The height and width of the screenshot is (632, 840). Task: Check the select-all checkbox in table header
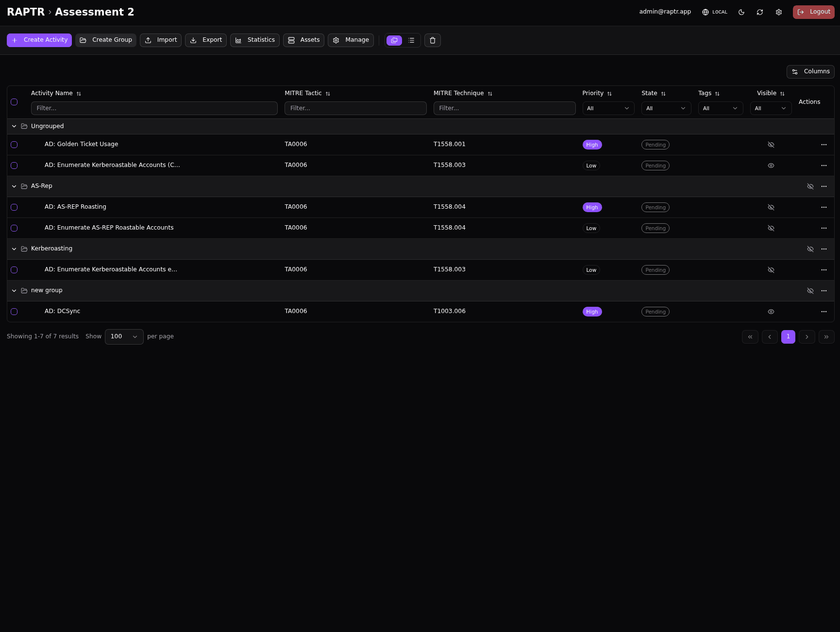[x=14, y=102]
